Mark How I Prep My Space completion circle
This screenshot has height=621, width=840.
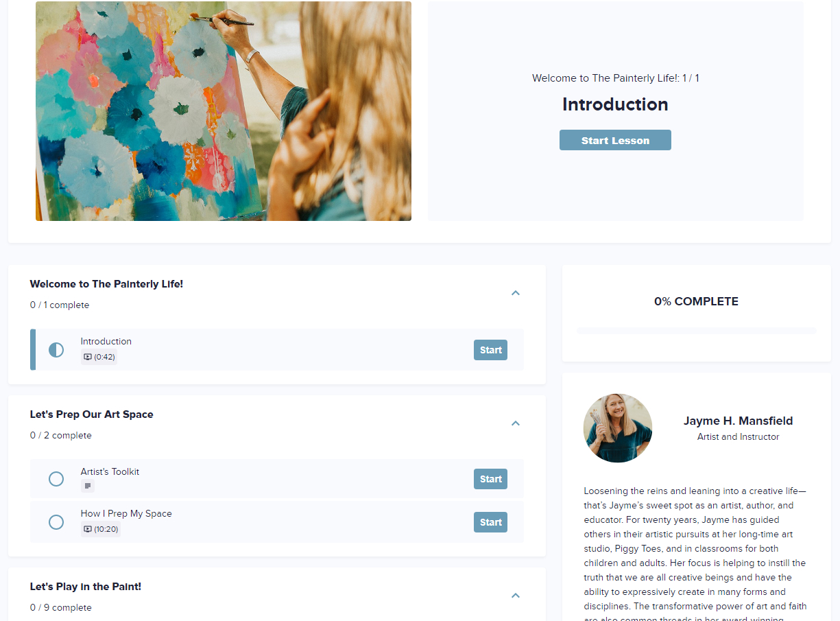(56, 522)
